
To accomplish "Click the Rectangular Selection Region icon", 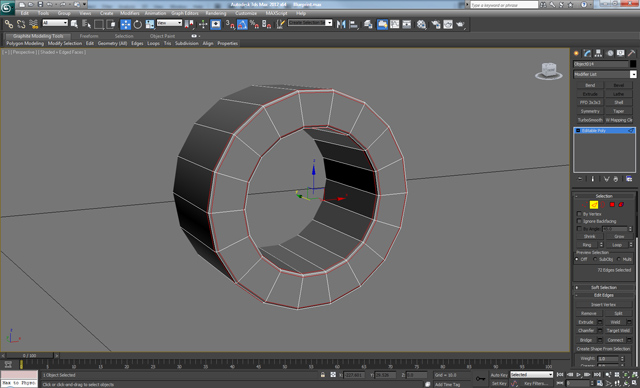I will point(99,24).
